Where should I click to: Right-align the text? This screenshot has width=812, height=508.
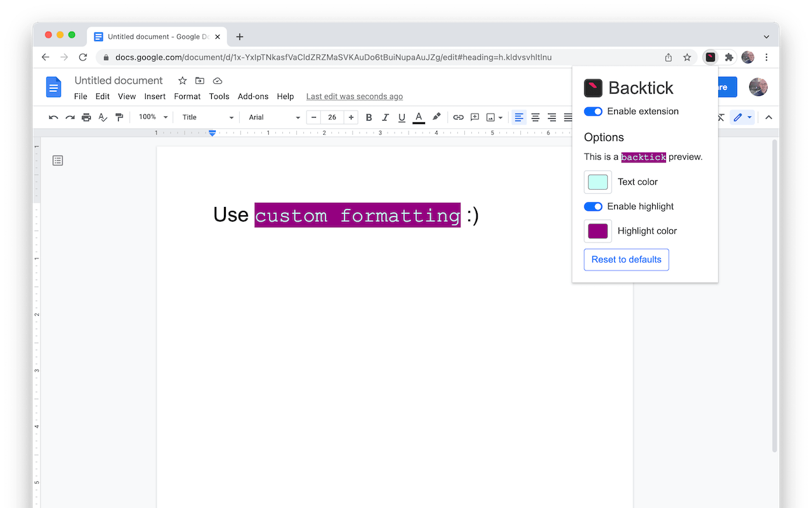point(552,117)
